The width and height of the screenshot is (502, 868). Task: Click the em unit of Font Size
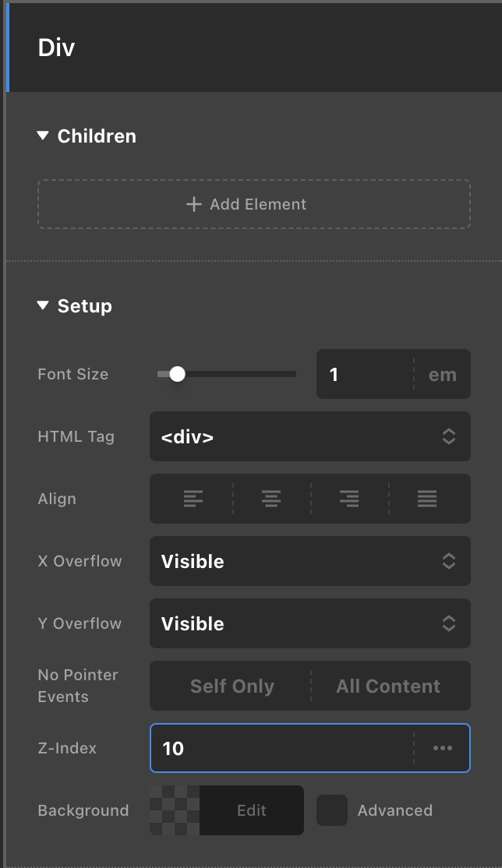pos(442,374)
